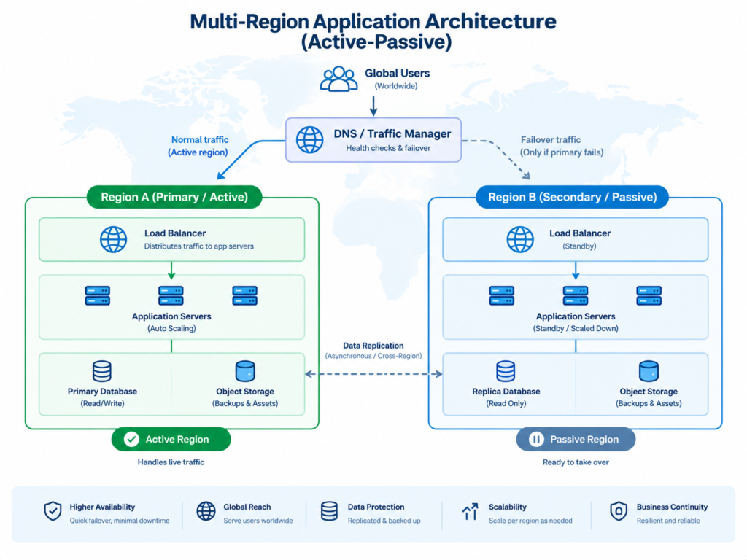Click the diagram title 'Multi-Region Application Architecture'
The height and width of the screenshot is (560, 747).
pyautogui.click(x=373, y=21)
